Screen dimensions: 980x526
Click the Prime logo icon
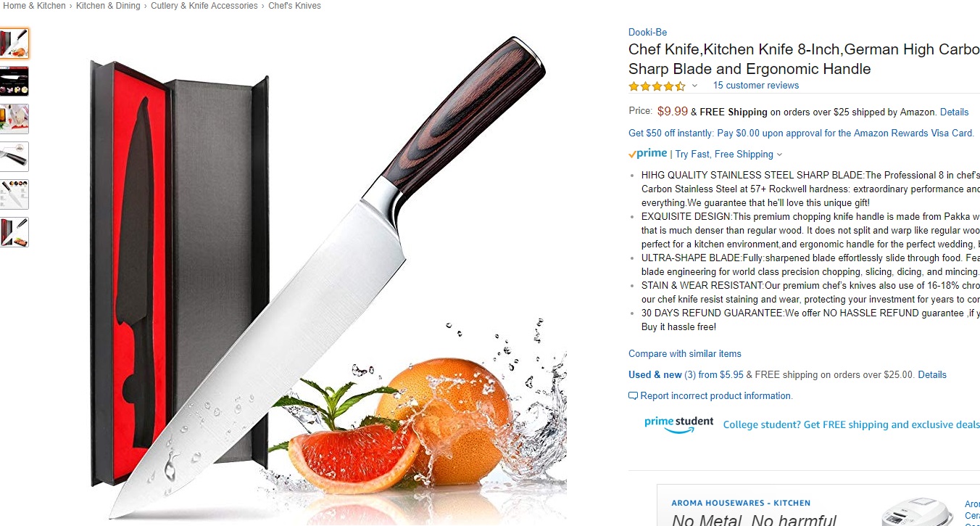click(647, 154)
